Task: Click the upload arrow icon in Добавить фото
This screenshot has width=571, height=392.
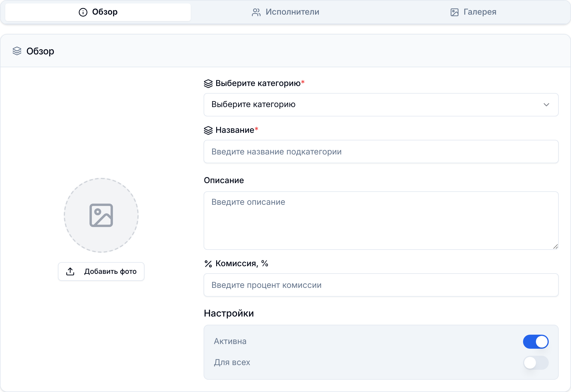Action: click(x=70, y=271)
